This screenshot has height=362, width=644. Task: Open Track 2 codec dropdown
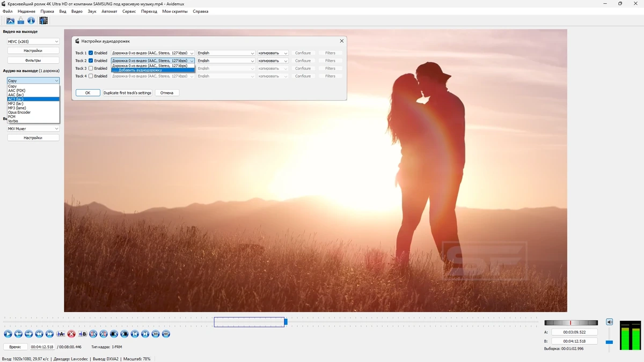click(273, 61)
